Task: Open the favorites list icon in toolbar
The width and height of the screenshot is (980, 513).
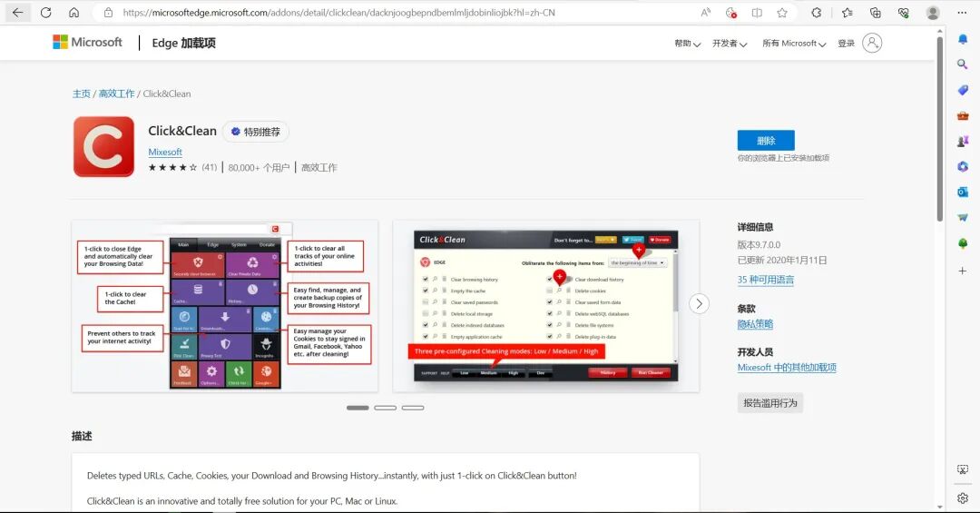Action: (847, 13)
